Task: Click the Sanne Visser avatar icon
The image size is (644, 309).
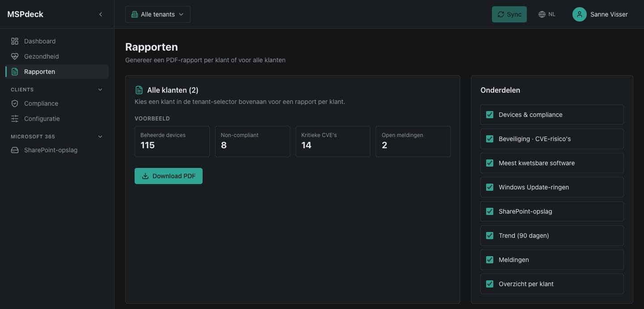Action: click(580, 14)
